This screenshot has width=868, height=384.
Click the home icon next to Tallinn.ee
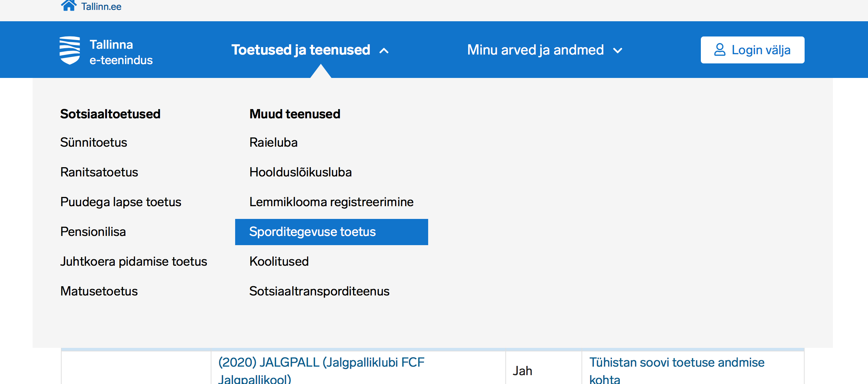tap(68, 6)
